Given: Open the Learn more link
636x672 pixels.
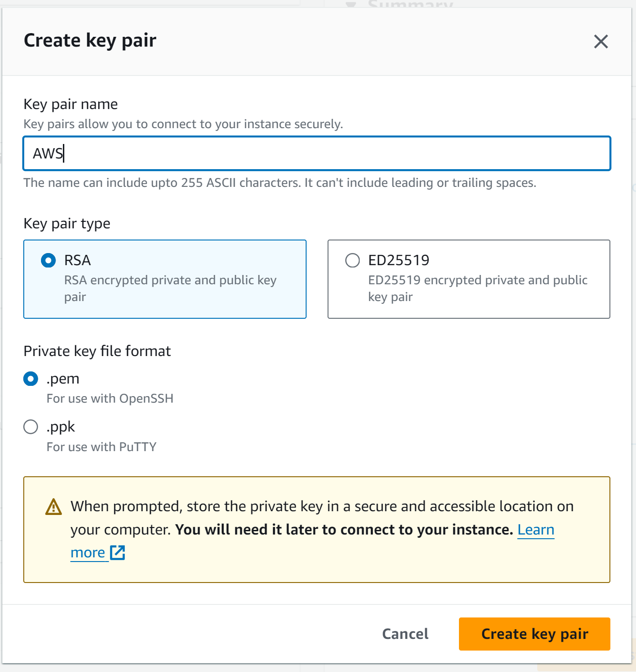Looking at the screenshot, I should (x=536, y=530).
